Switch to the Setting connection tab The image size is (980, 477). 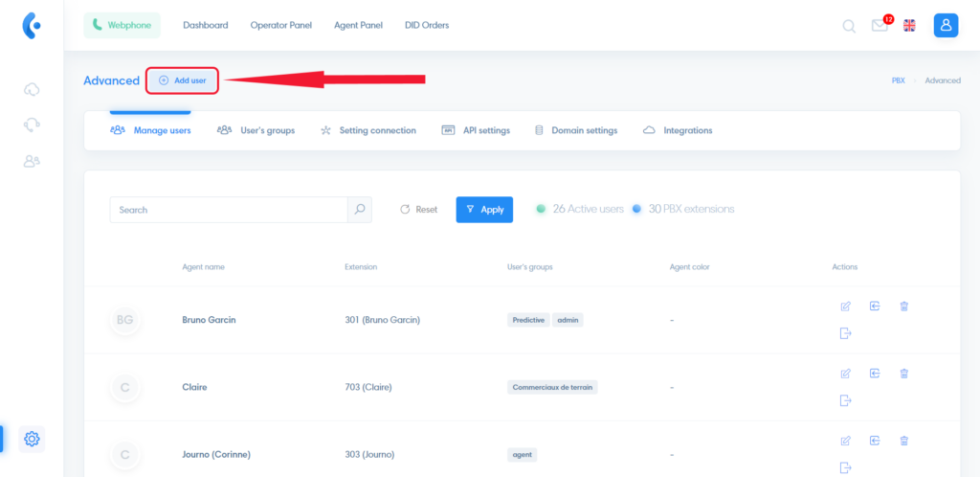coord(368,130)
